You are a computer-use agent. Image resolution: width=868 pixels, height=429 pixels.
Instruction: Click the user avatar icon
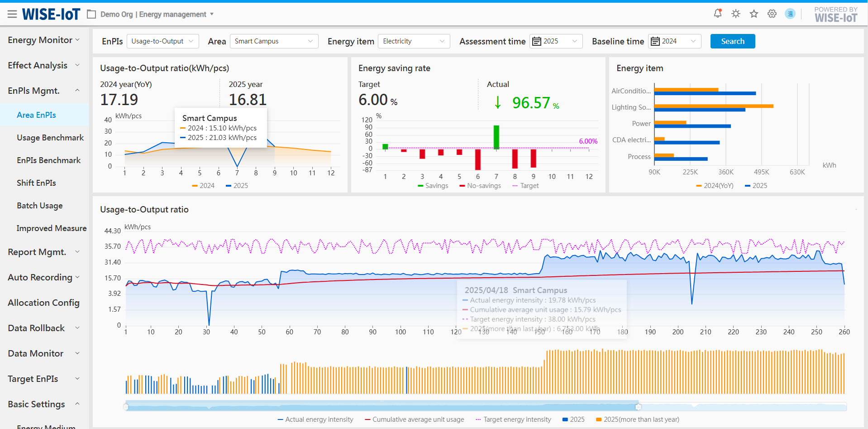(790, 14)
